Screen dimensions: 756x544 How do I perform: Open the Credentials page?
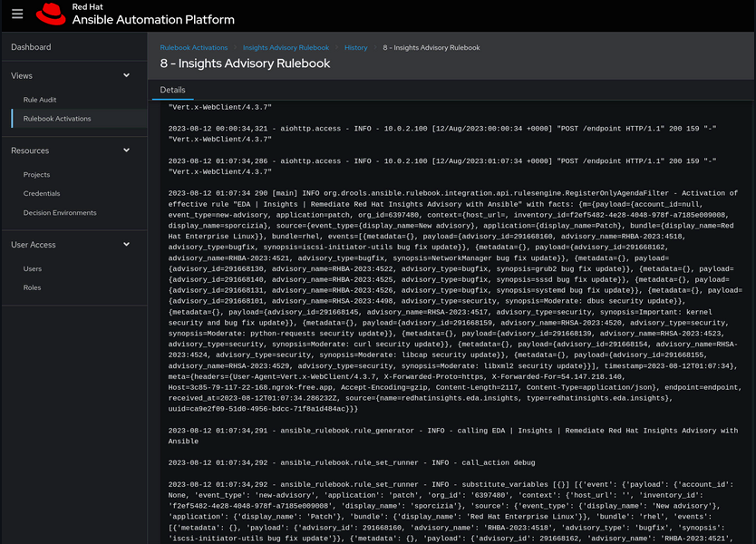(x=42, y=192)
